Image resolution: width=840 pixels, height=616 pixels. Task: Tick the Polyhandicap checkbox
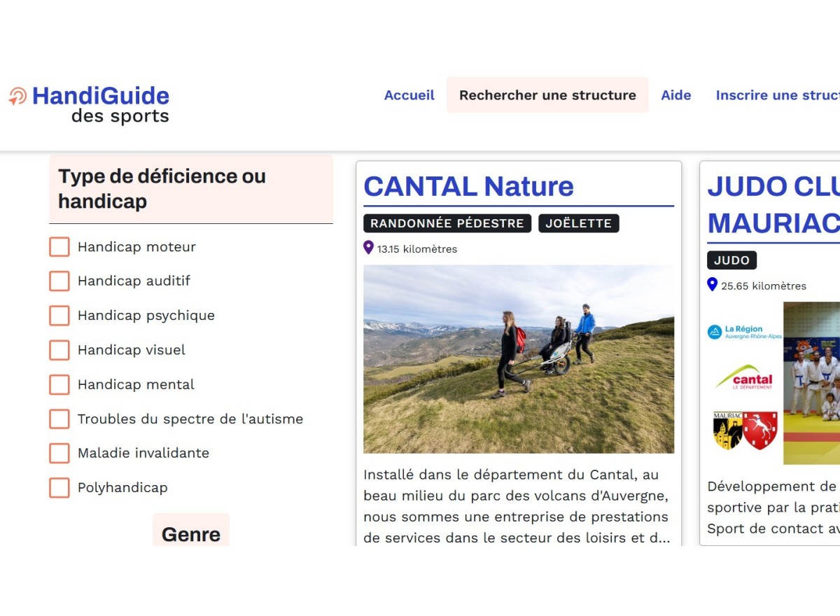coord(59,488)
